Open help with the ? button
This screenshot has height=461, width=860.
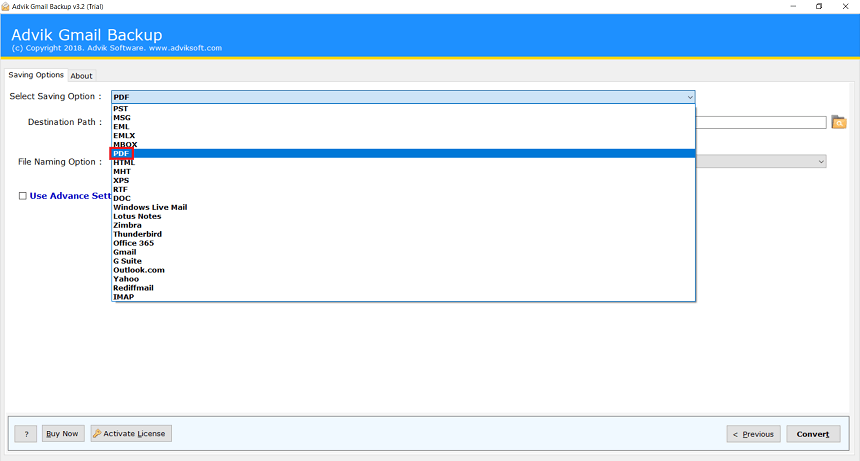[x=26, y=434]
